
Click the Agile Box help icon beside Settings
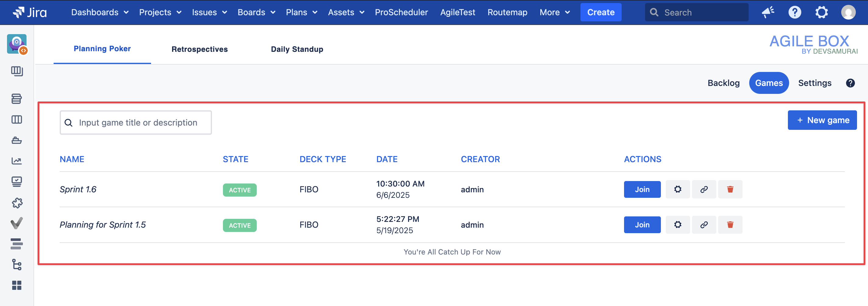850,83
